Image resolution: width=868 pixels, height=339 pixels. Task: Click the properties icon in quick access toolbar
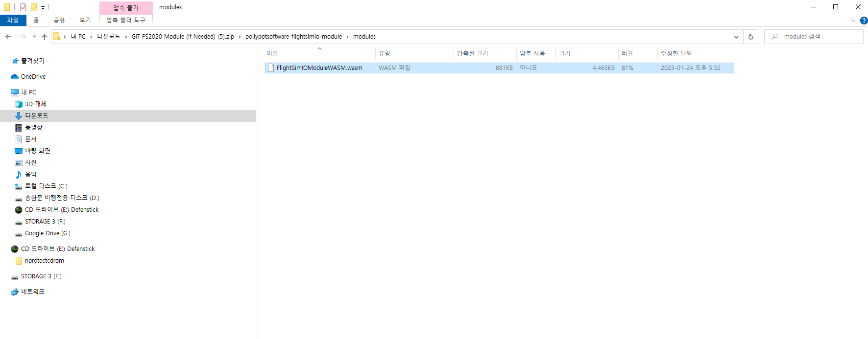(23, 7)
